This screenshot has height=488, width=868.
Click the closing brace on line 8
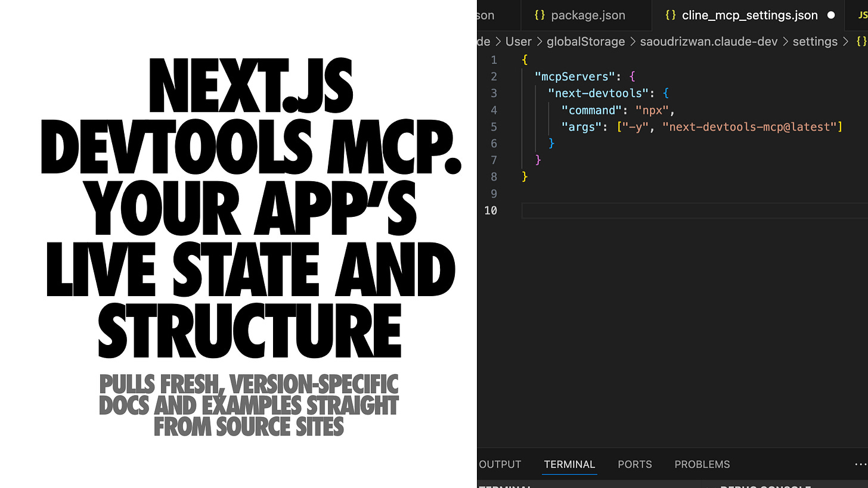[525, 176]
